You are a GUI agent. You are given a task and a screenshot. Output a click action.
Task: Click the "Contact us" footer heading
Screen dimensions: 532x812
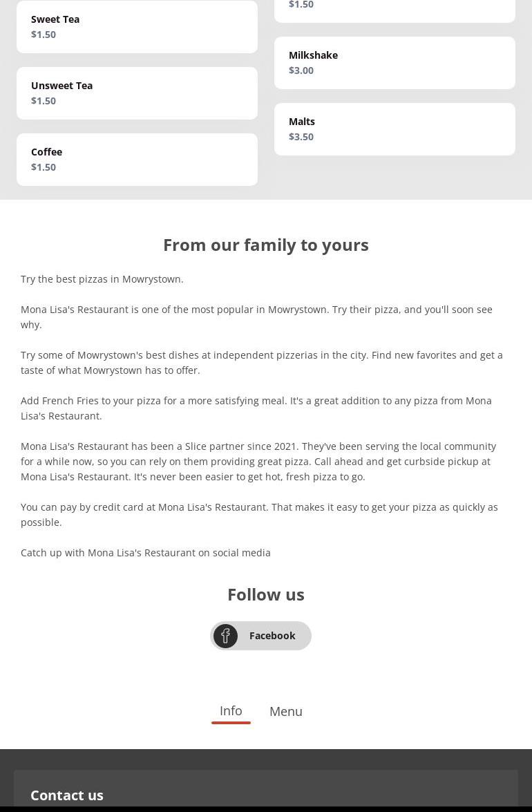click(67, 795)
